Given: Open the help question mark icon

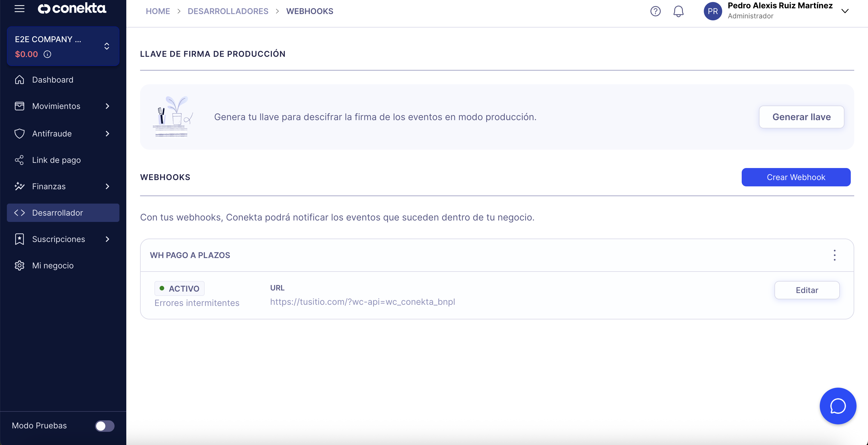Looking at the screenshot, I should click(x=655, y=11).
